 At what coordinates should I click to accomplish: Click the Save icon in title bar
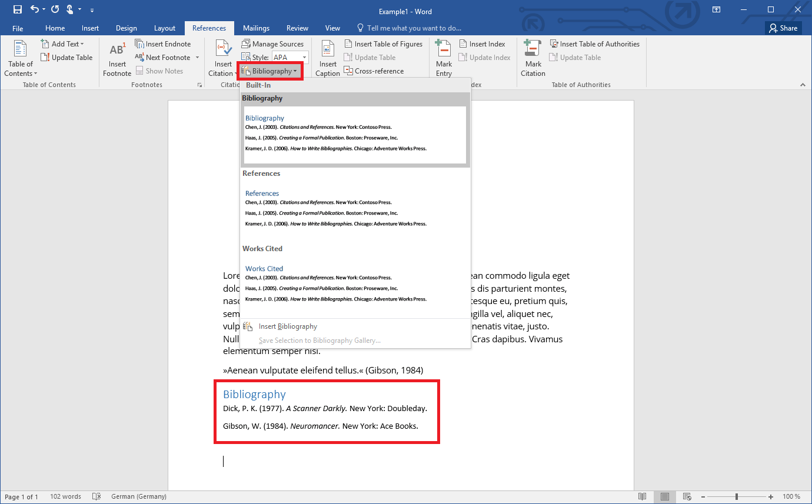(x=18, y=9)
